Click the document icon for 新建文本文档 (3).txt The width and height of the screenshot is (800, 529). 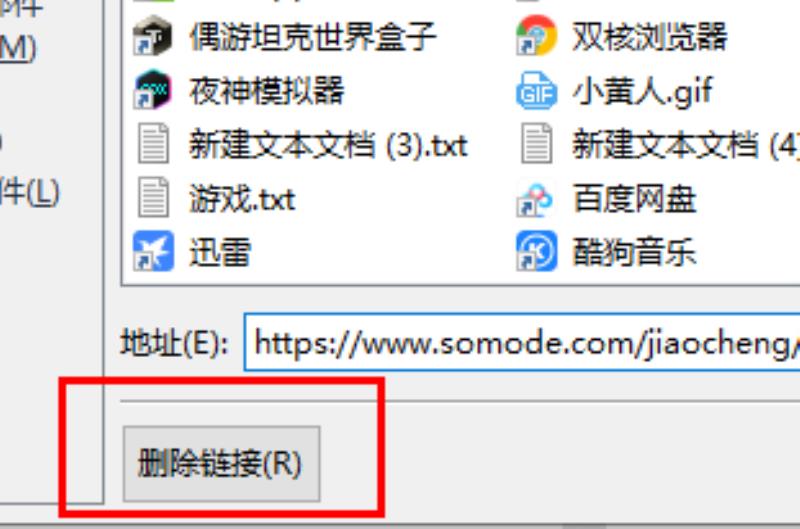153,143
